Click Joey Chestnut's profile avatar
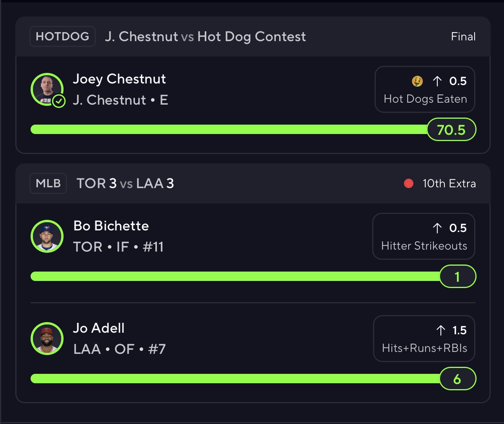The height and width of the screenshot is (424, 504). [x=47, y=89]
